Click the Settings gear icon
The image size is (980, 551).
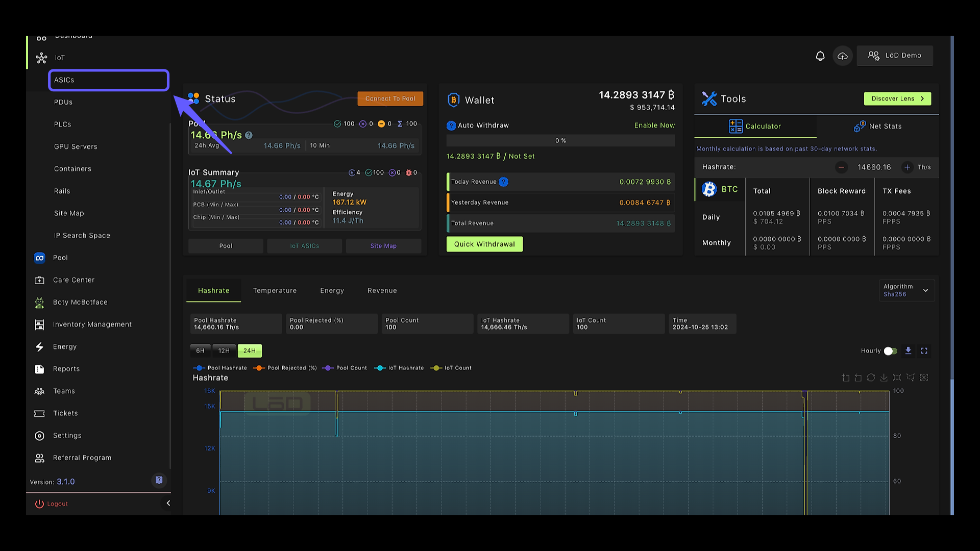click(39, 436)
